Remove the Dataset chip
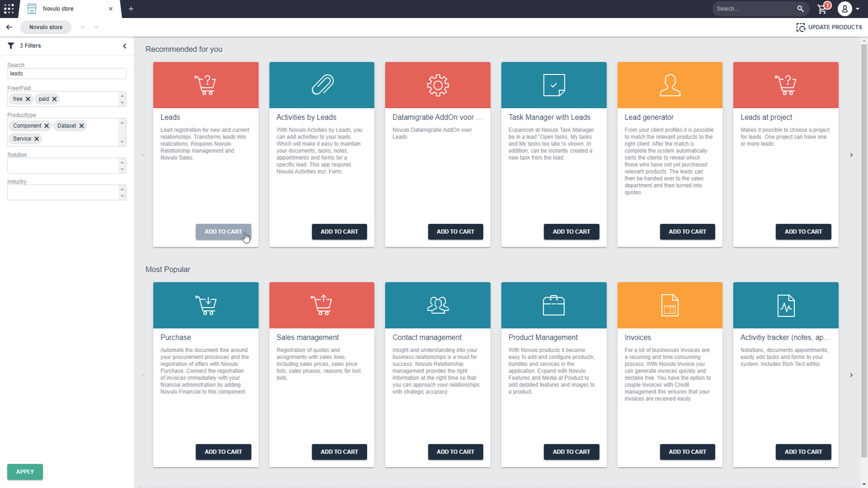 coord(81,126)
